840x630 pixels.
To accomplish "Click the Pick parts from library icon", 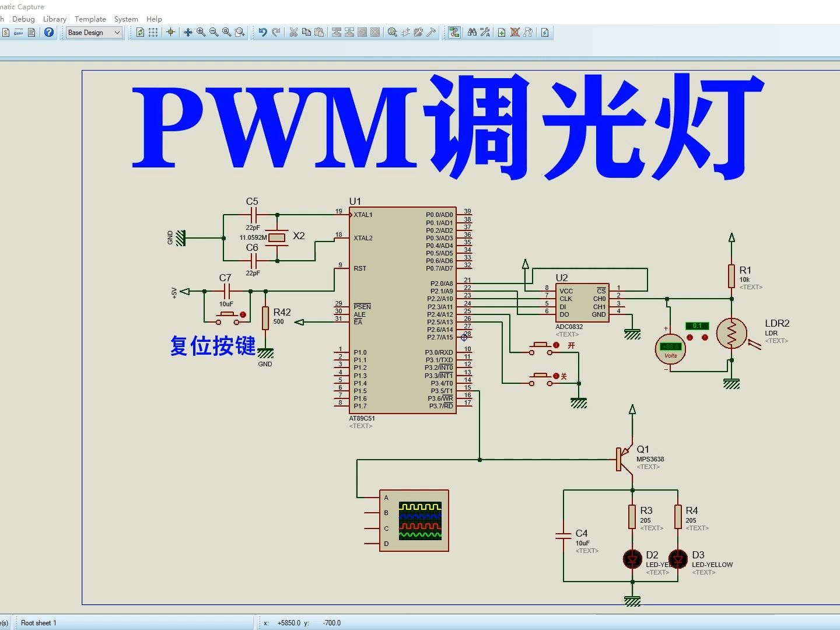I will 393,33.
